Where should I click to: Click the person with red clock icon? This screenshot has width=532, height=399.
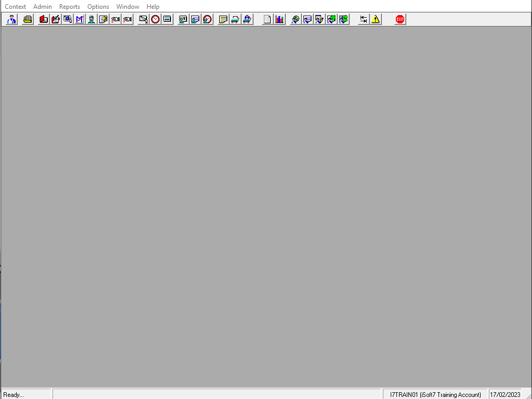point(207,19)
